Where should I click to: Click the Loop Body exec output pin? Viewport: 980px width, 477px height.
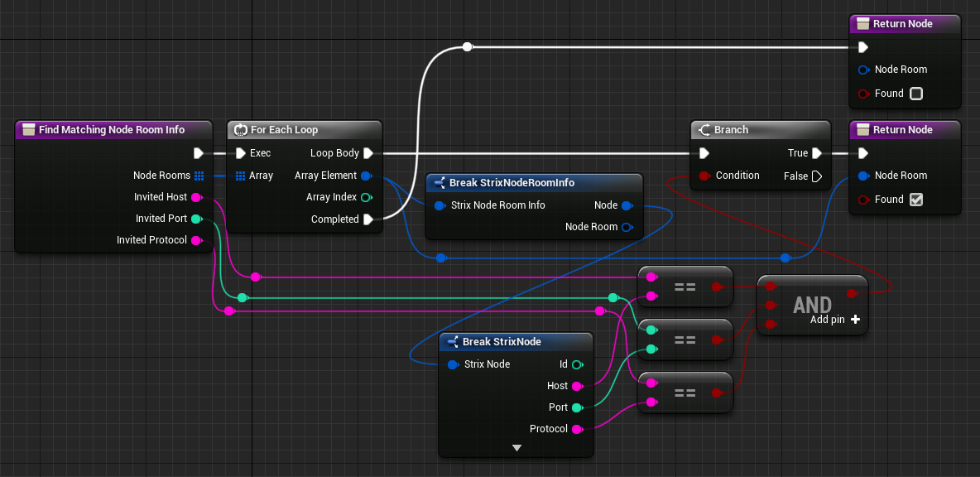pos(367,153)
